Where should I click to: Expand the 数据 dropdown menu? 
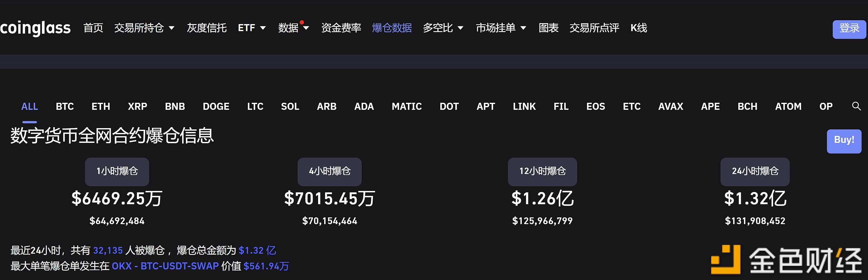(x=293, y=28)
